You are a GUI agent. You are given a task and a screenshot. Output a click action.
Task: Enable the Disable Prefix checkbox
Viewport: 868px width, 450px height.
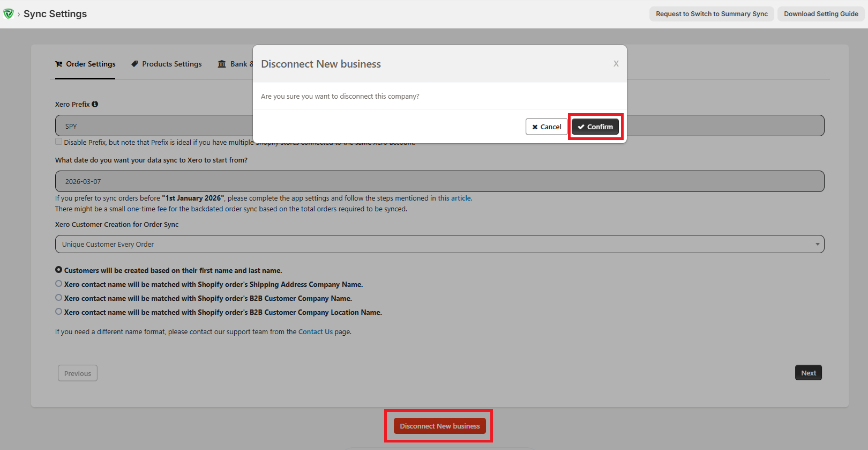click(x=58, y=142)
